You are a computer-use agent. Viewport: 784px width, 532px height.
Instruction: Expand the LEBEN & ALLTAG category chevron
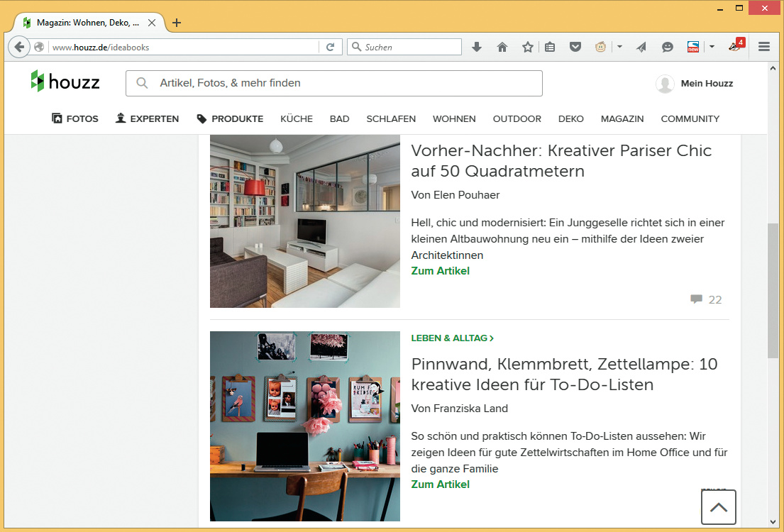492,338
